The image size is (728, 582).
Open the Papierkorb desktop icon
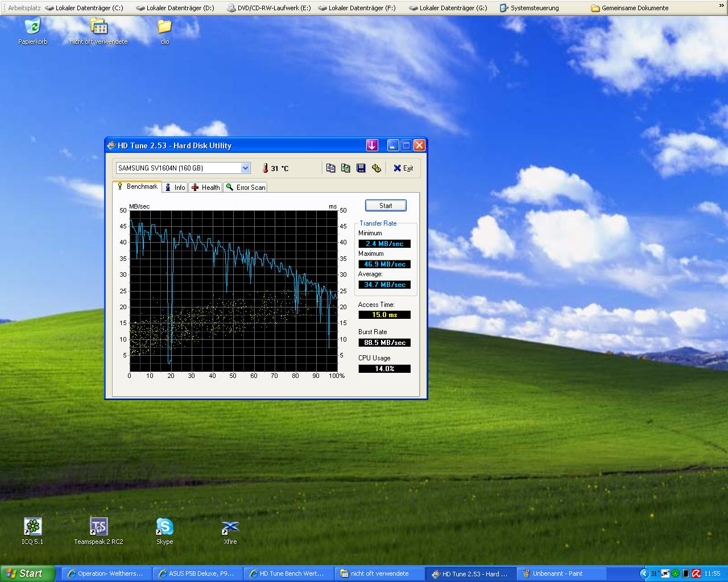pyautogui.click(x=33, y=31)
